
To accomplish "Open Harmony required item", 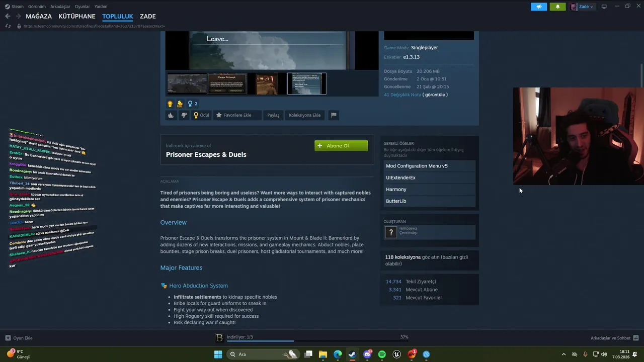I will point(429,189).
